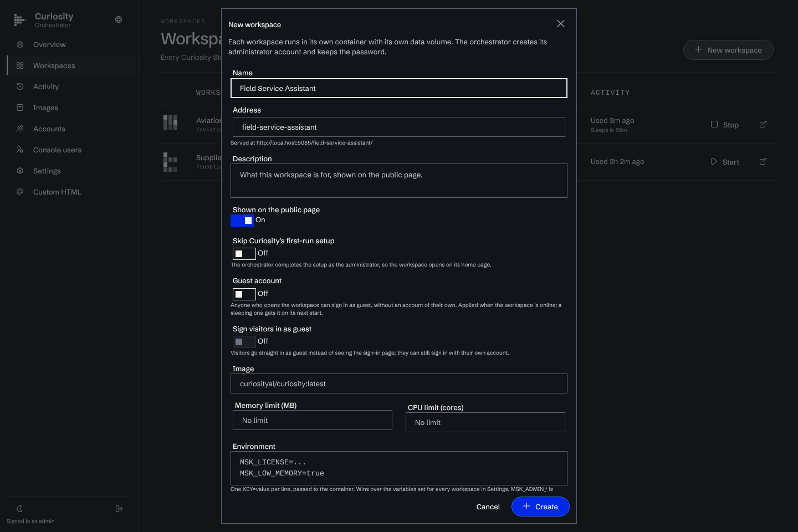Click the Activity clock icon
The image size is (798, 532).
[x=20, y=86]
